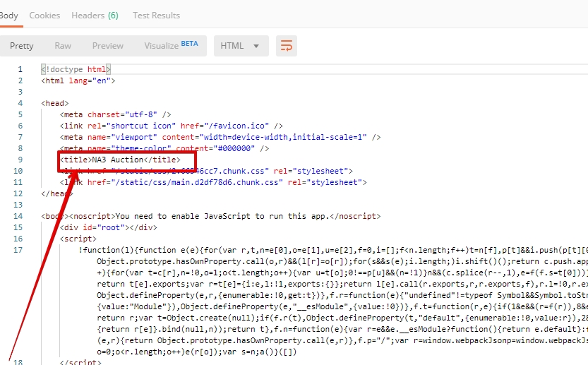Screen dimensions: 588x365
Task: Click the noscript enable JavaScript text
Action: (x=222, y=216)
